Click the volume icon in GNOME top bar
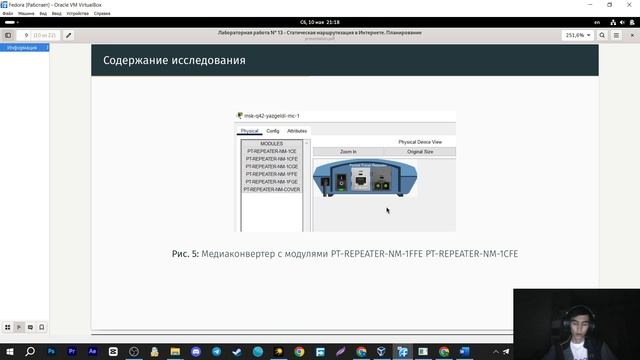Viewport: 640px width, 360px height. point(622,22)
